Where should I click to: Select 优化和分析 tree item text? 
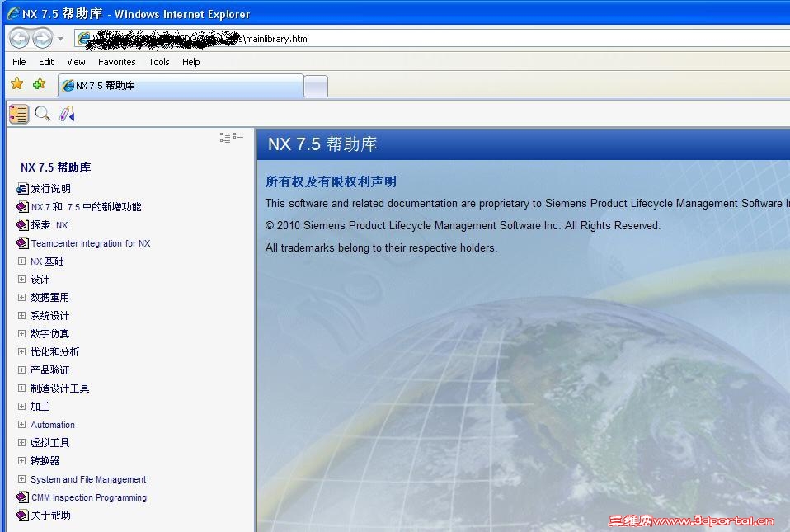(55, 351)
